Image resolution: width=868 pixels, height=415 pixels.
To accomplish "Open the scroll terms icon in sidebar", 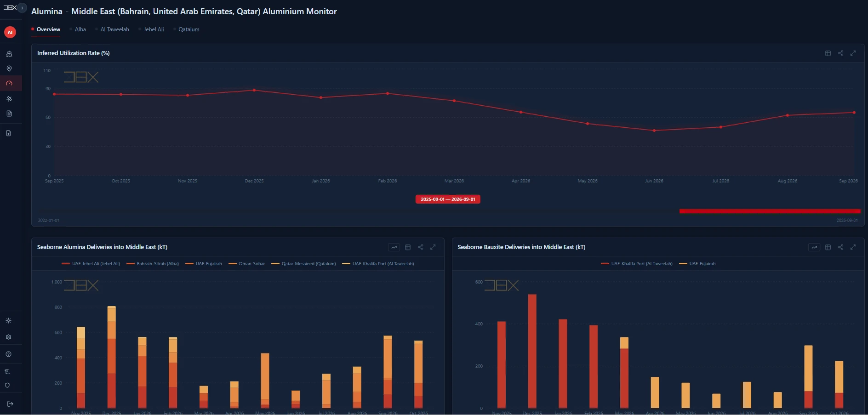I will [x=7, y=372].
